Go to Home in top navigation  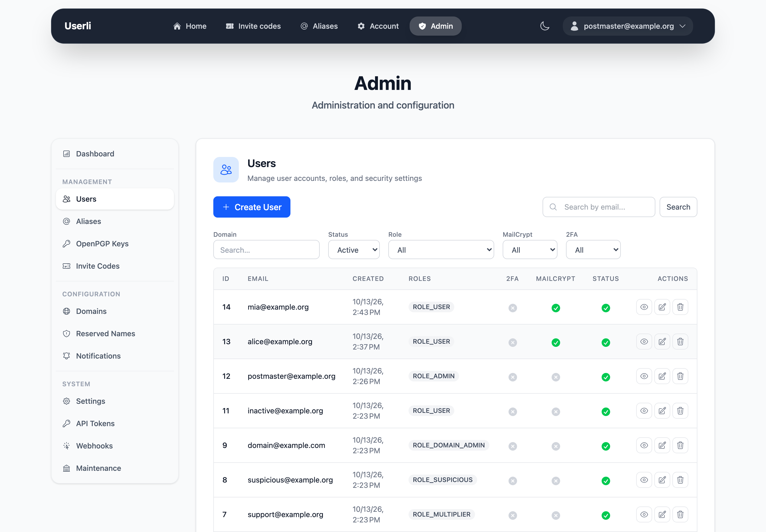pyautogui.click(x=190, y=26)
